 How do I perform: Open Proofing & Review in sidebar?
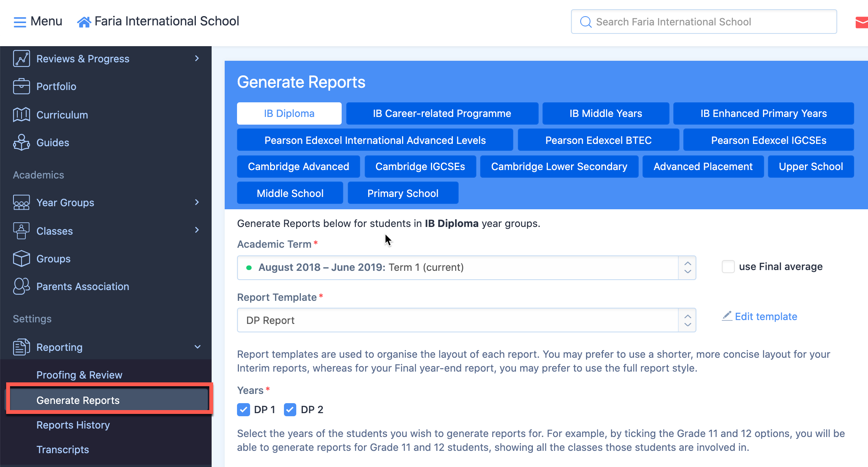point(79,375)
